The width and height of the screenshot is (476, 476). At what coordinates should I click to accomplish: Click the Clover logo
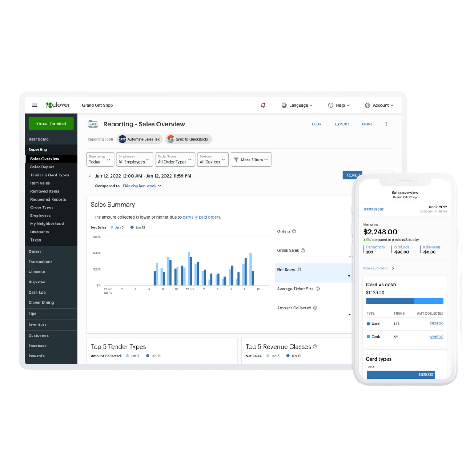pos(58,105)
